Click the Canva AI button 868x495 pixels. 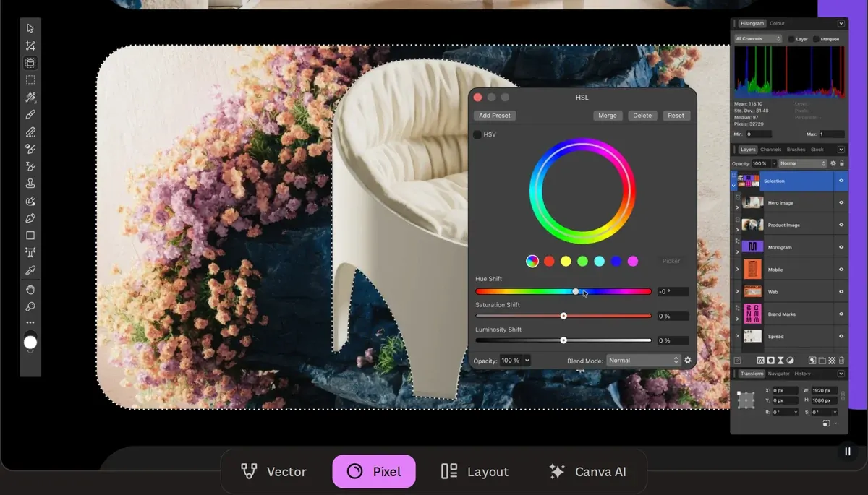(x=587, y=471)
